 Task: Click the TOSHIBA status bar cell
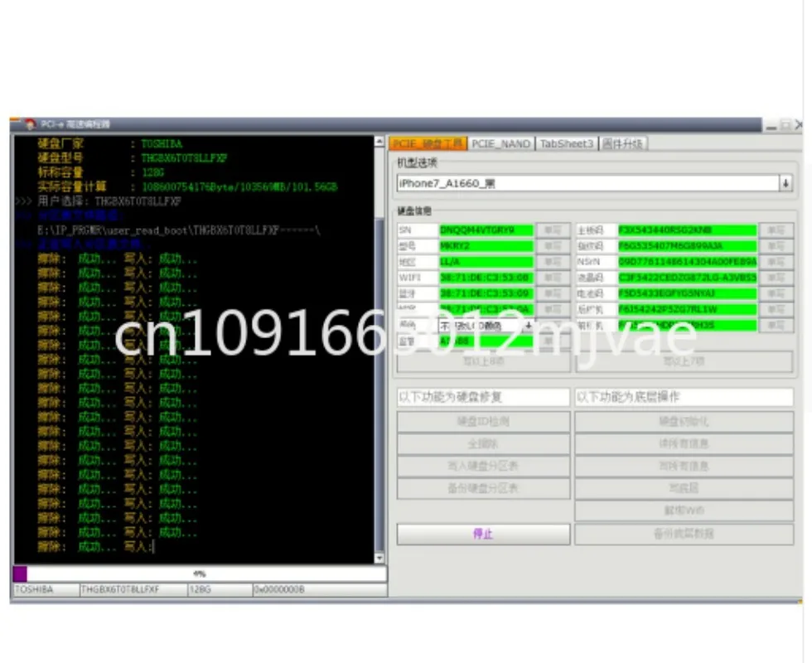click(46, 590)
